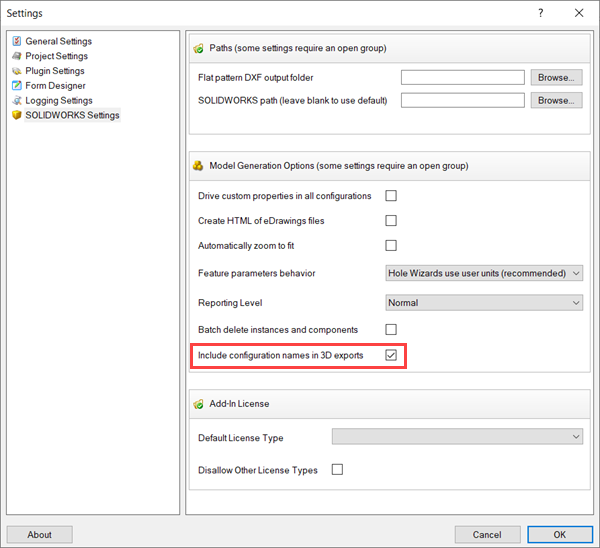Click the SOLIDWORKS Settings cube icon
The image size is (600, 548).
pos(16,116)
